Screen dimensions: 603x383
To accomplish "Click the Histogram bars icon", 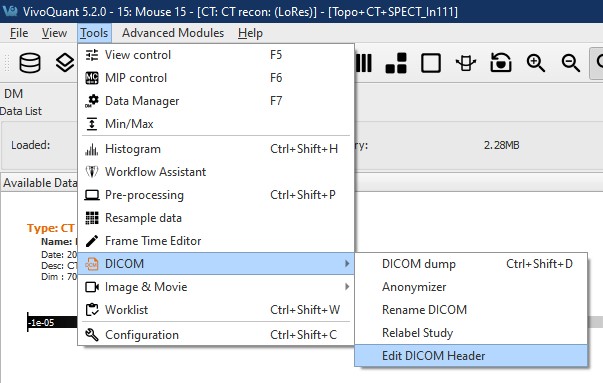I will (92, 149).
